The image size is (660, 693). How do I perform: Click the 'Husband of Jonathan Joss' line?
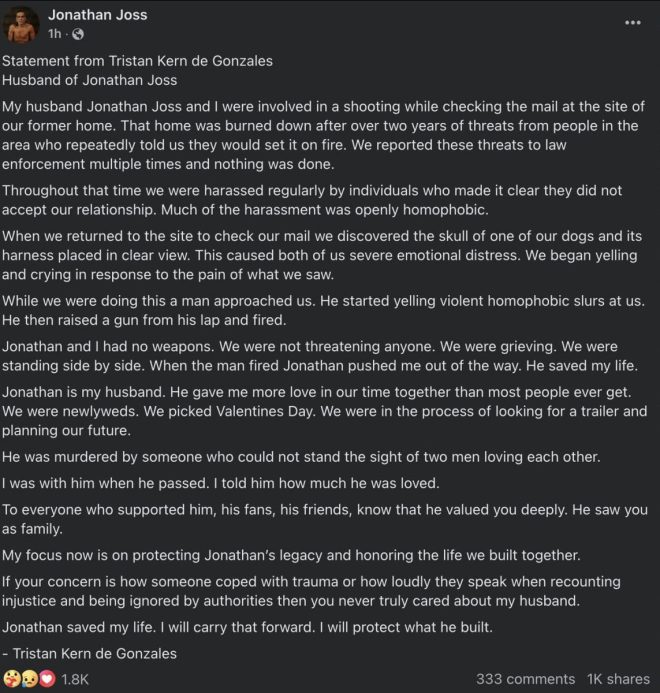click(x=89, y=80)
